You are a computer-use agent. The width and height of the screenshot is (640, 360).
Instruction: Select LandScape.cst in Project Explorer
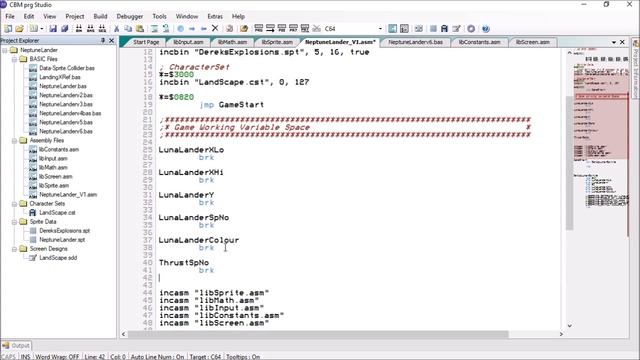pyautogui.click(x=57, y=213)
